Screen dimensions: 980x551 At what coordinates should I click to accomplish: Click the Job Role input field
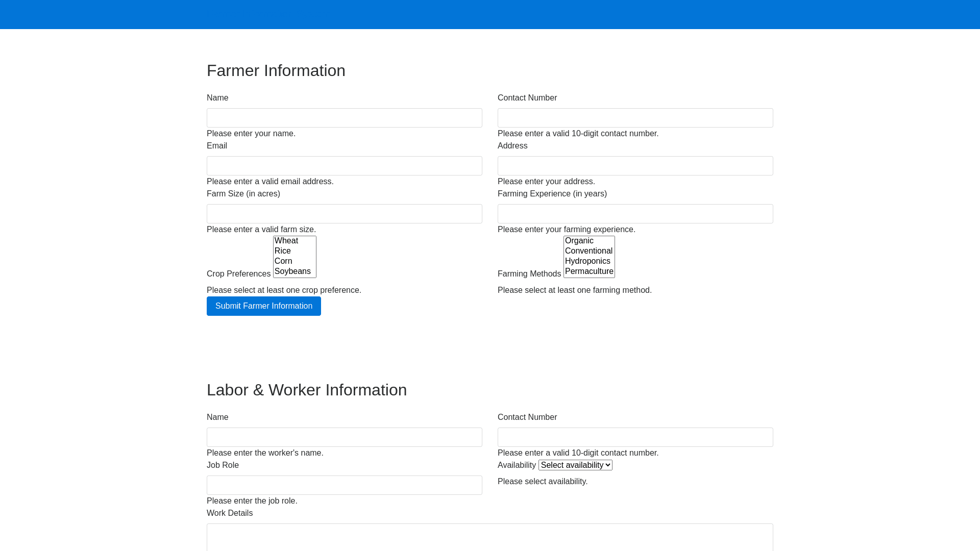pos(344,485)
